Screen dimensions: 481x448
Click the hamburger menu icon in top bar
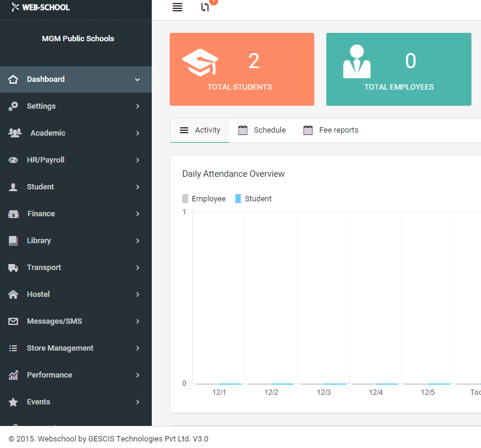tap(177, 7)
